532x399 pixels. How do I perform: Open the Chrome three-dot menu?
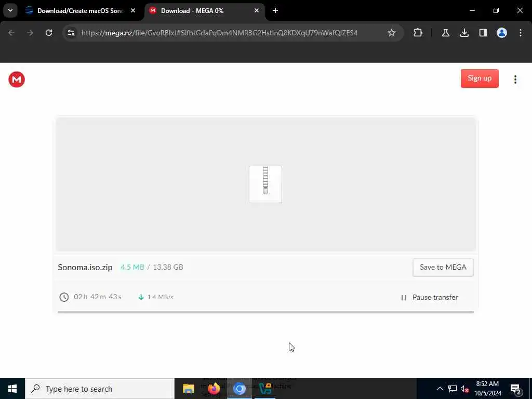pyautogui.click(x=521, y=33)
